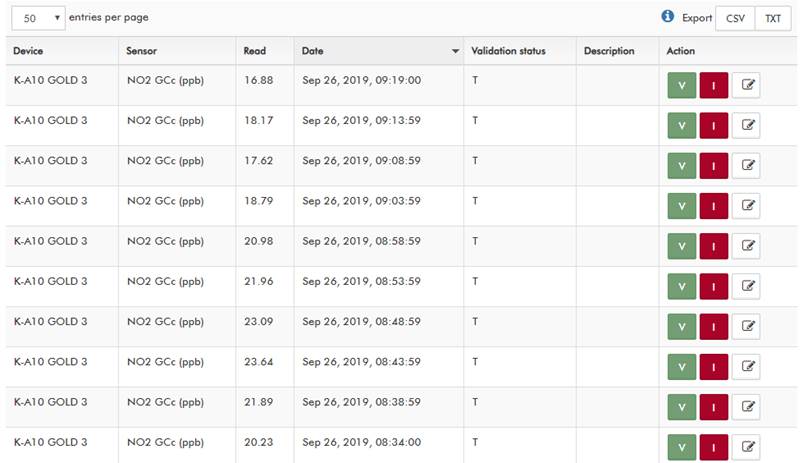Viewport: 803px width, 463px height.
Task: Edit the 23.09 reading at 08:48:59
Action: point(746,326)
